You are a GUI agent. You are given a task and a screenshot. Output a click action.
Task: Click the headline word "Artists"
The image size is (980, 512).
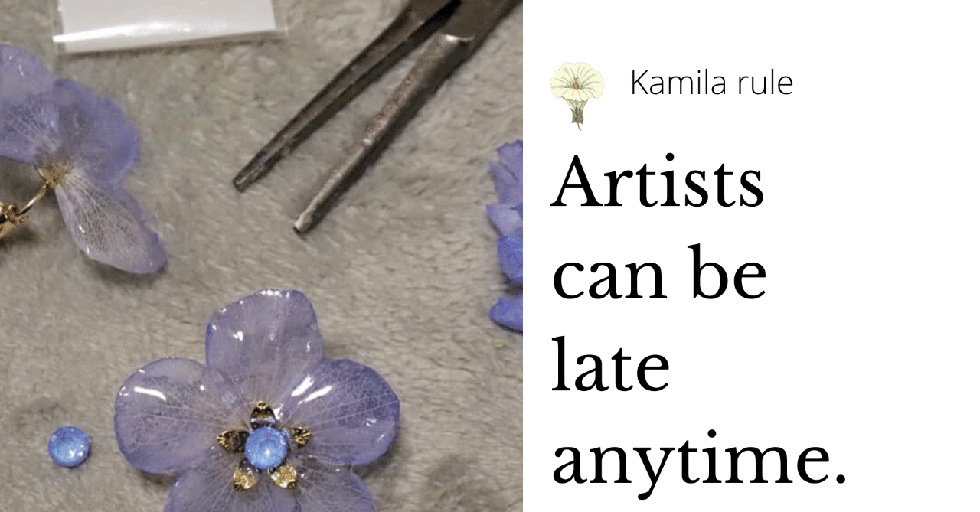[x=657, y=184]
